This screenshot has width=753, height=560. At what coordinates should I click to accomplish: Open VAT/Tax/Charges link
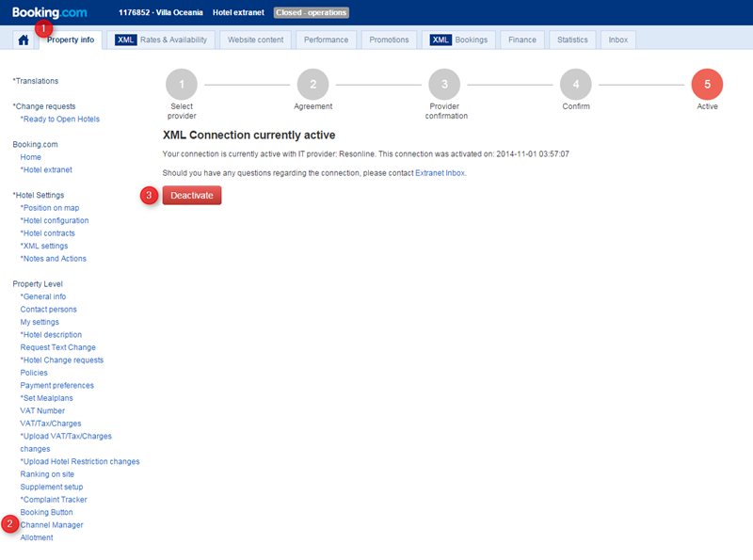pos(51,424)
